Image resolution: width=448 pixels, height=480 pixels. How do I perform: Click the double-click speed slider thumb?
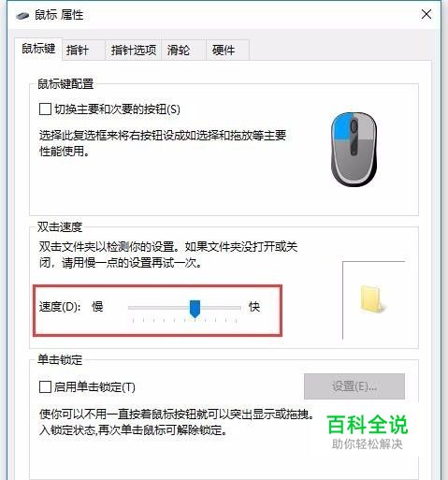(x=195, y=309)
